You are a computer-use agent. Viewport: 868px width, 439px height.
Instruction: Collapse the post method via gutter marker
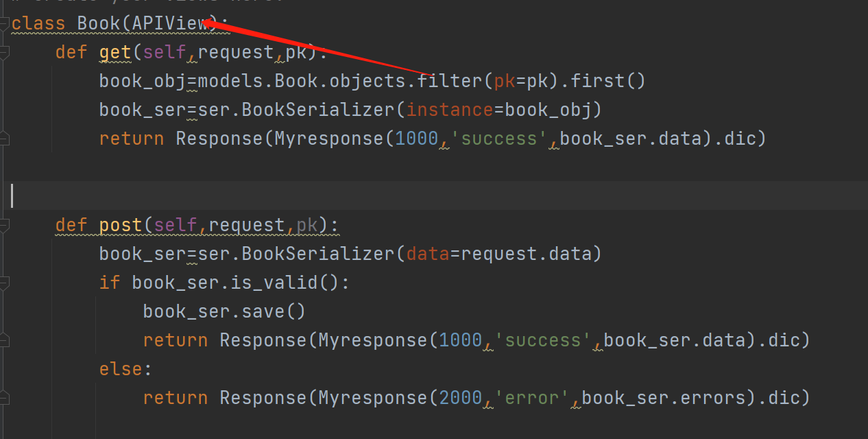tap(4, 225)
